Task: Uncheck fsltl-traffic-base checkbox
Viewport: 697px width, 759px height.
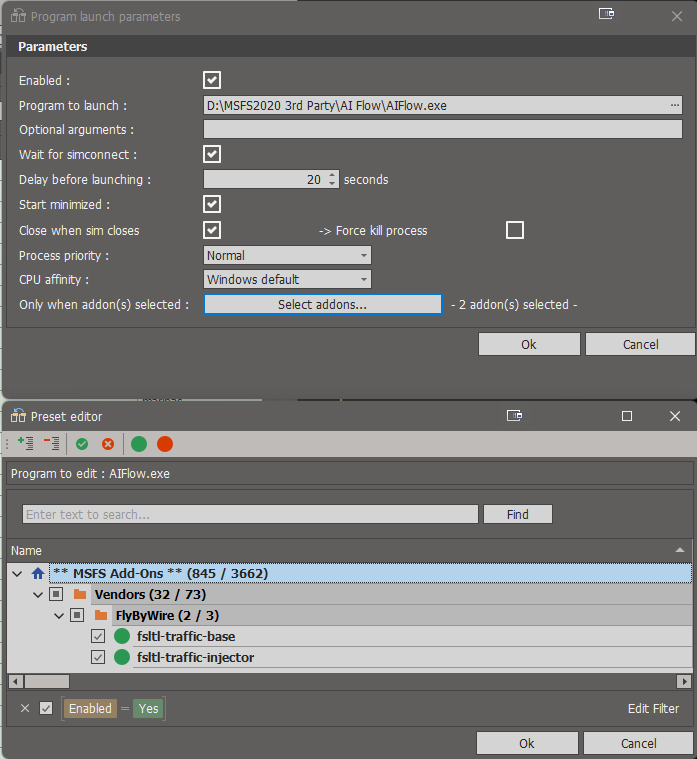Action: tap(98, 636)
